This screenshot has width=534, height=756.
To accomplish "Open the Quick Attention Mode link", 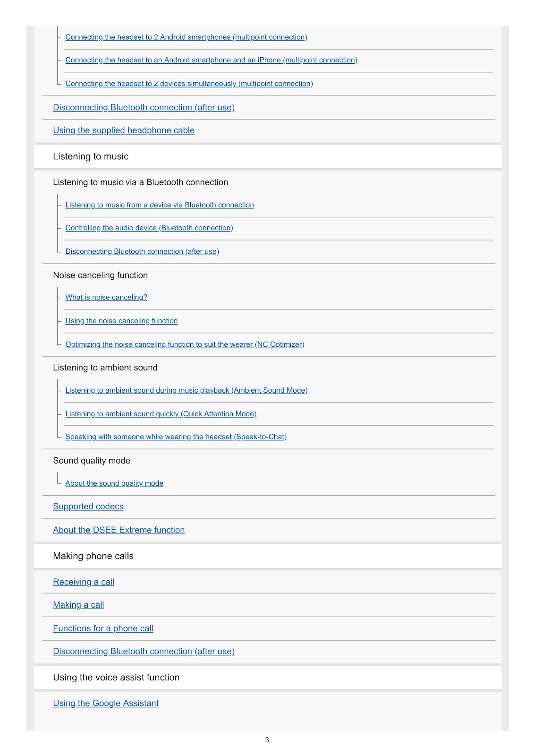I will pyautogui.click(x=161, y=414).
